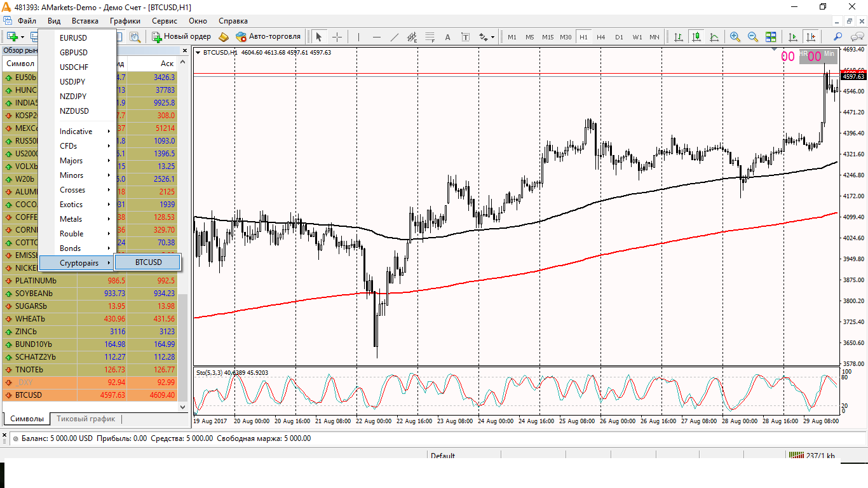The image size is (868, 488).
Task: Expand the Bonds submenu
Action: 78,248
